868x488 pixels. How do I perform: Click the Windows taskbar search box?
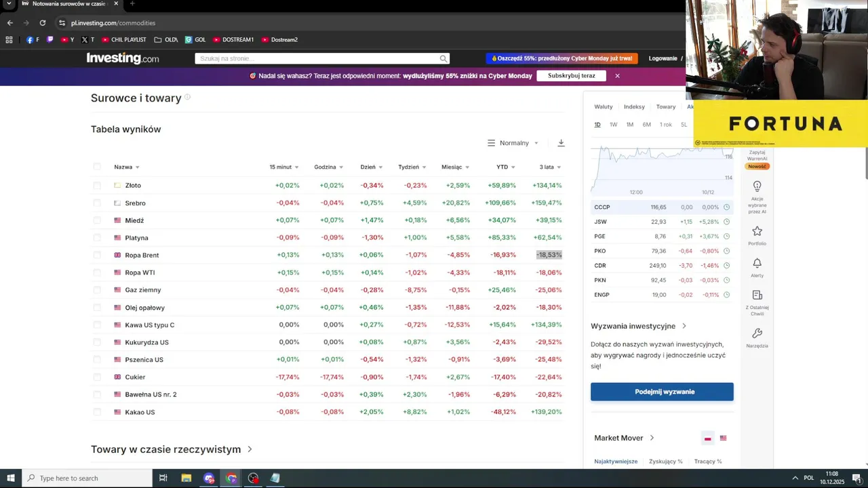point(87,478)
